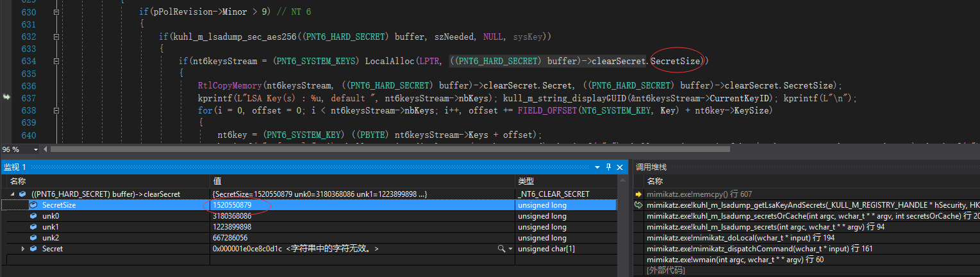
Task: Click the yellow current-frame arrow icon
Action: click(x=638, y=194)
